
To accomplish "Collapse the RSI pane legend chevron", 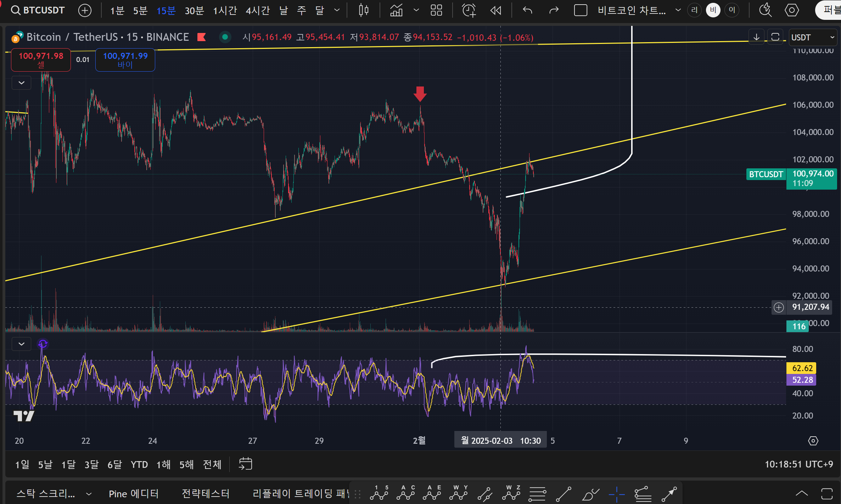I will [x=22, y=344].
